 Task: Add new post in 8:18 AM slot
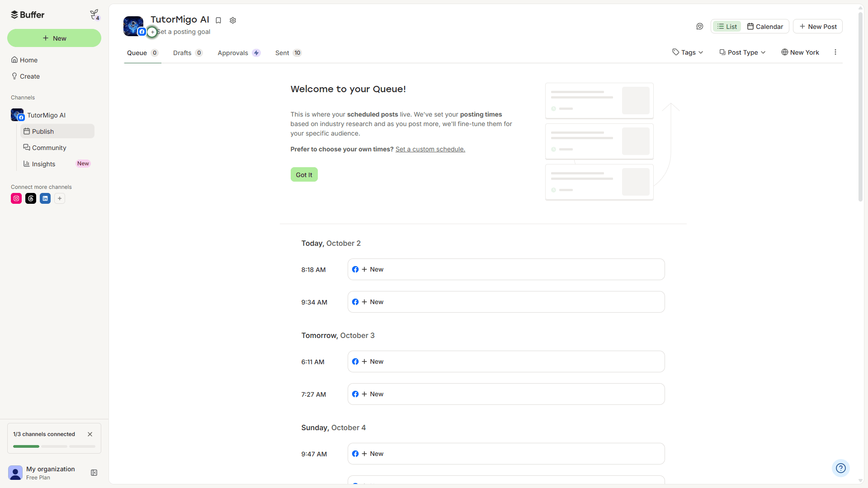coord(506,269)
